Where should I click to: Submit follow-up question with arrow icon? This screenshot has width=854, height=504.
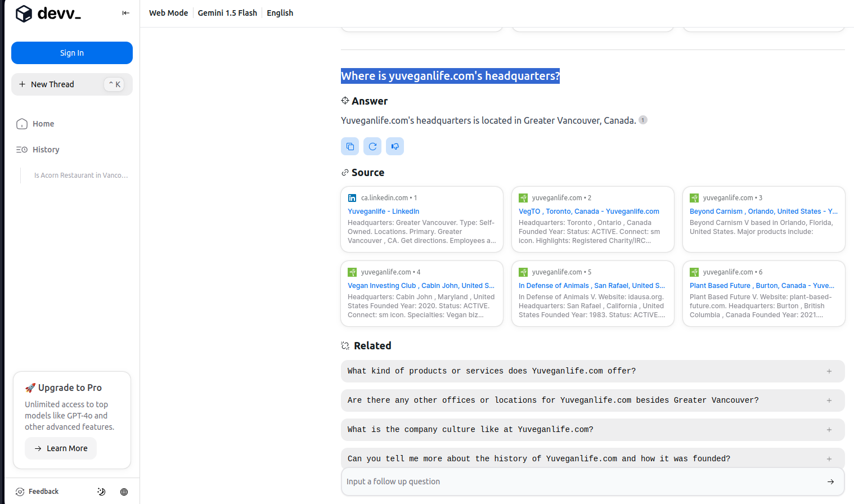(830, 481)
